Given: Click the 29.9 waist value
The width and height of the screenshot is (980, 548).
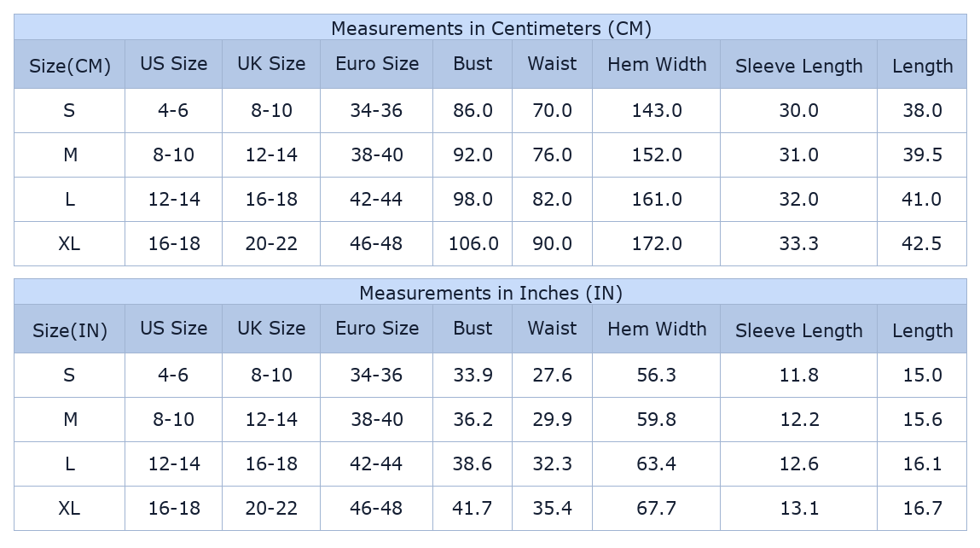Looking at the screenshot, I should click(552, 419).
